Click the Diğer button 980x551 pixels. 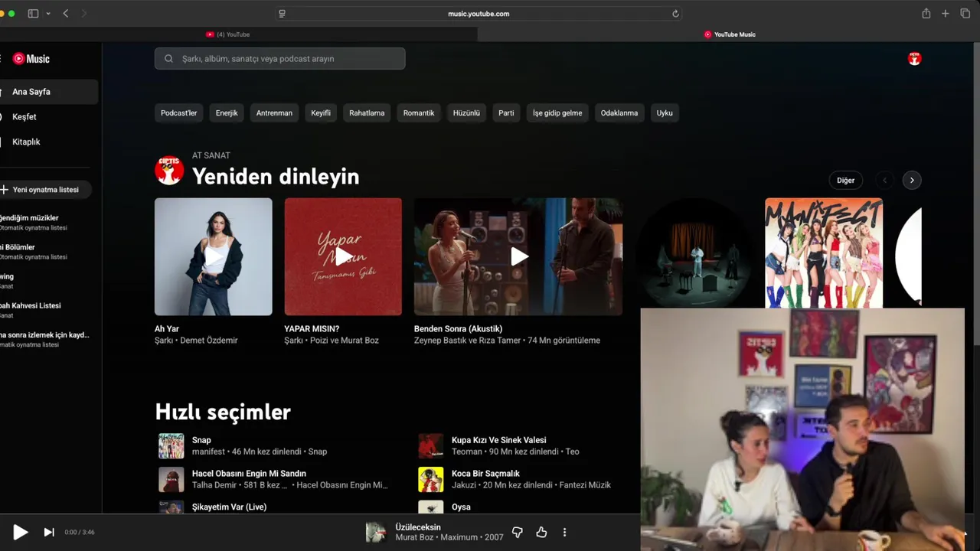[x=845, y=181]
